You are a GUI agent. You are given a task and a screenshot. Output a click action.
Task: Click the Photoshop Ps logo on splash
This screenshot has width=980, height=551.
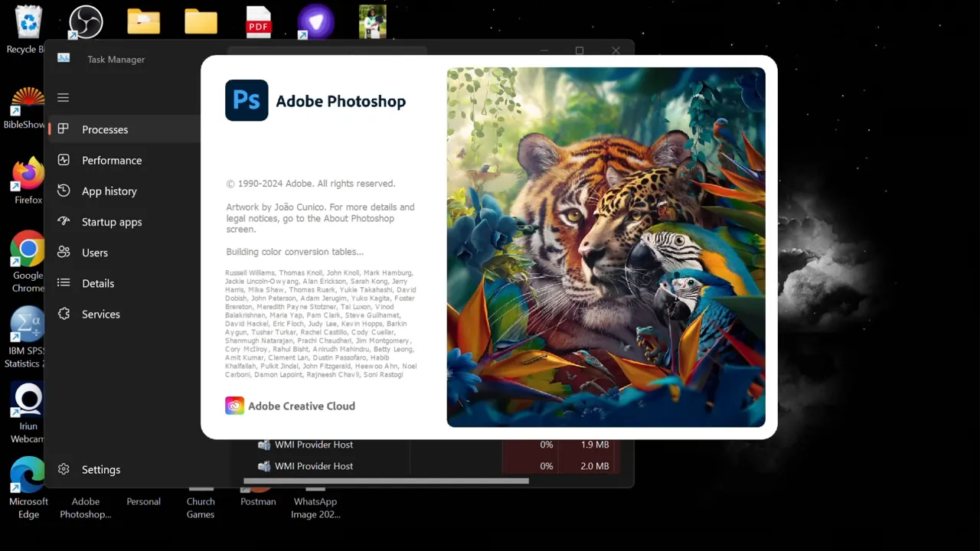click(247, 100)
